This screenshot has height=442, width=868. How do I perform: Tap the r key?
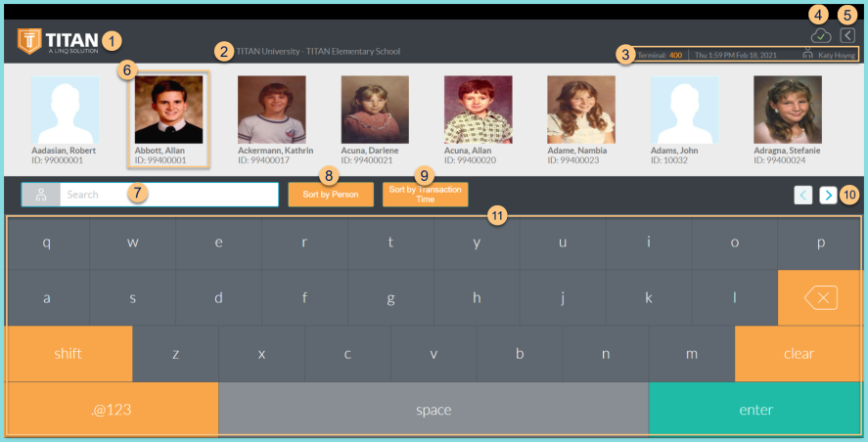[x=304, y=243]
